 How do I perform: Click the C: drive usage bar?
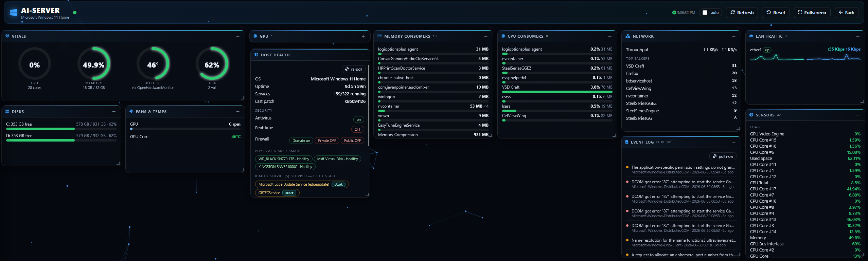(61, 129)
